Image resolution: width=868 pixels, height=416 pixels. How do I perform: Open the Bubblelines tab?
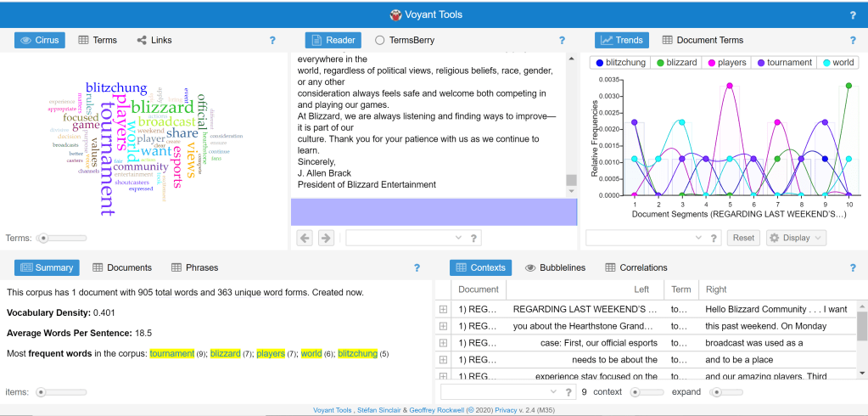[x=556, y=267]
